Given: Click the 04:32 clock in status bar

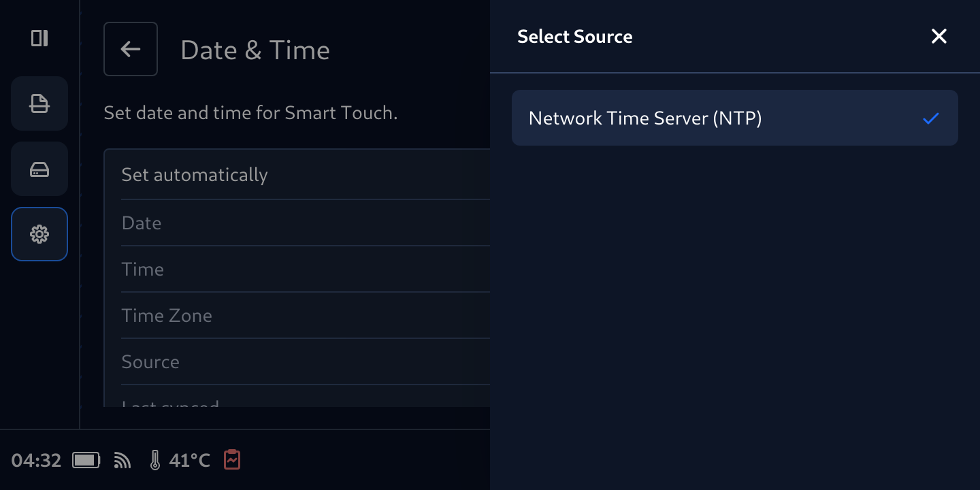Looking at the screenshot, I should (37, 461).
